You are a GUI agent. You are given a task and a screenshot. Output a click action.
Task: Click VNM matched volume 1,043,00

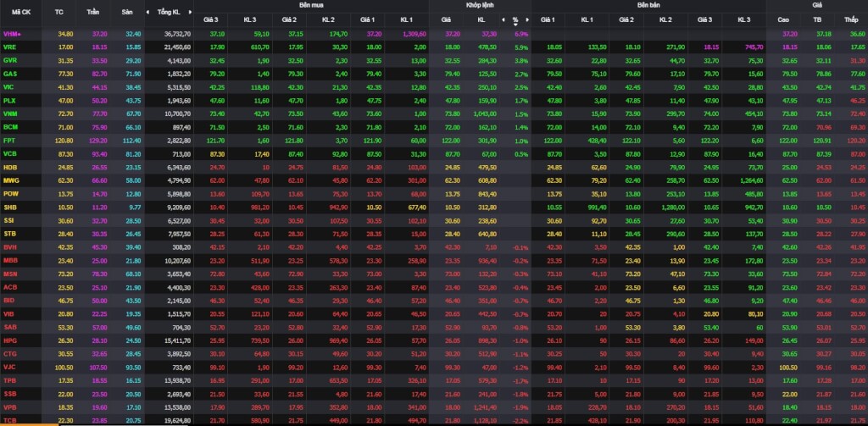[486, 113]
